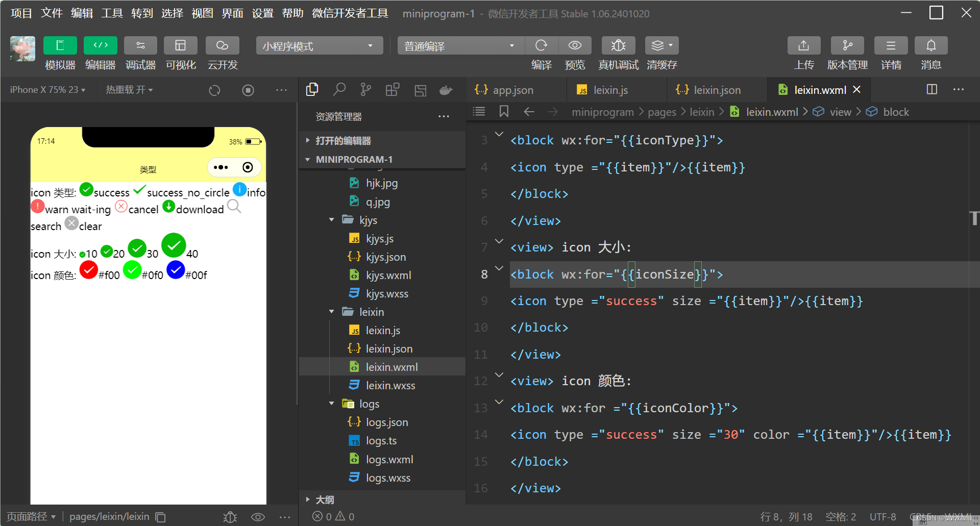The image size is (980, 526).
Task: Open the extensions sidebar icon
Action: point(392,90)
